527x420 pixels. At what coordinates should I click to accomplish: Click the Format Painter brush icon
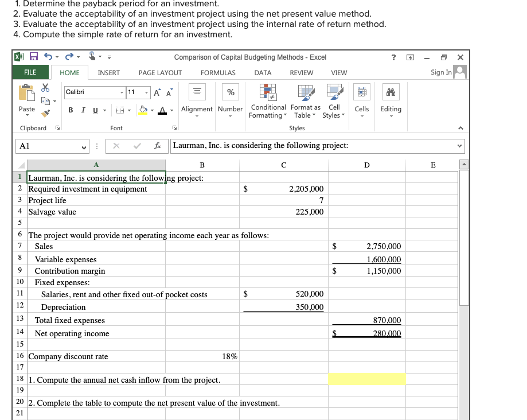point(45,113)
